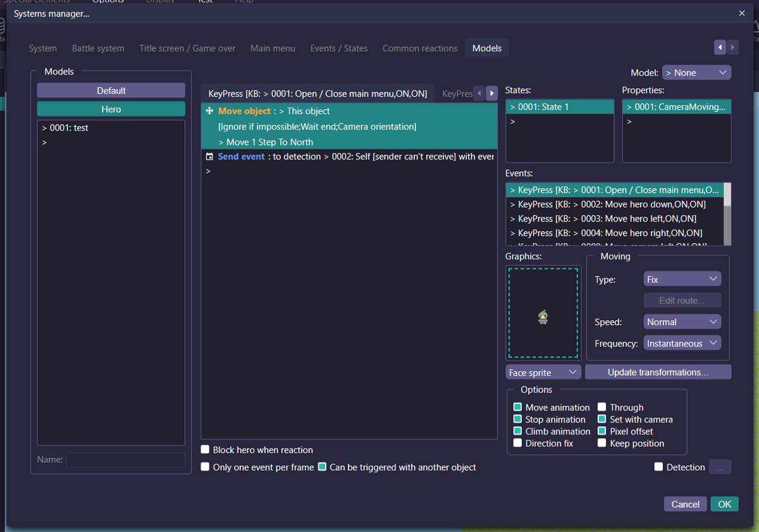This screenshot has width=759, height=532.
Task: Click empty '>' row under 0001: test
Action: (x=111, y=142)
